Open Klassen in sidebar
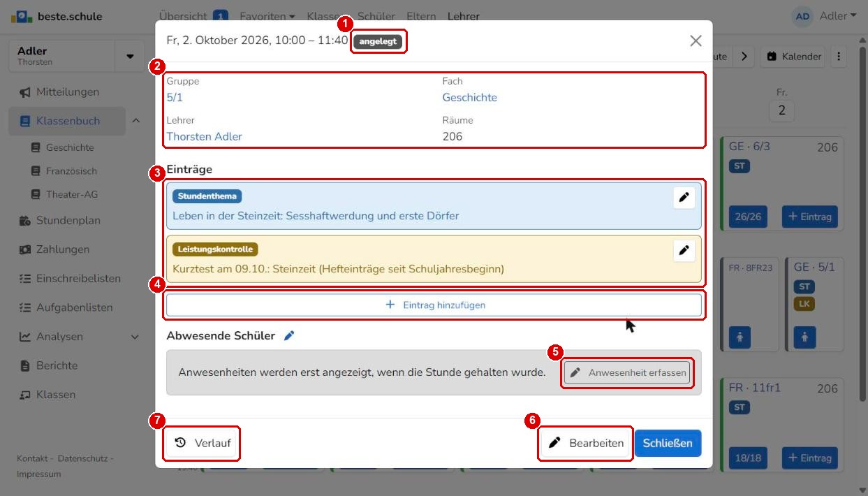 pyautogui.click(x=56, y=395)
